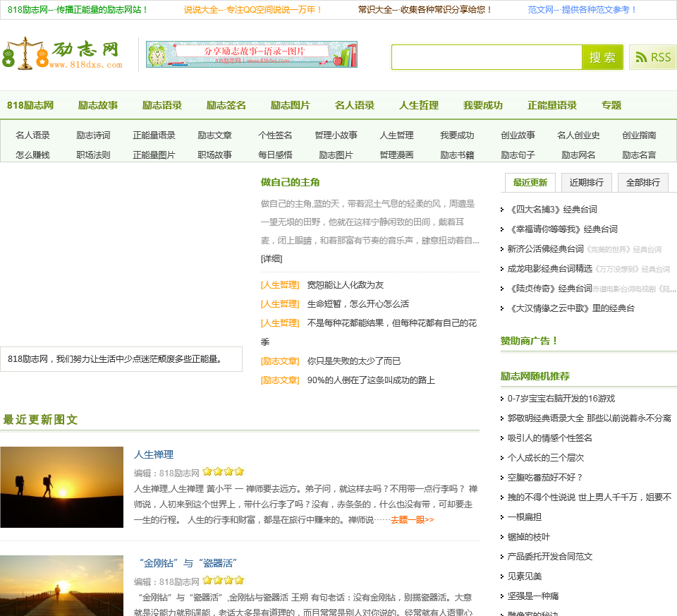
Task: Open 创业故事 sub-navigation link
Action: point(518,135)
